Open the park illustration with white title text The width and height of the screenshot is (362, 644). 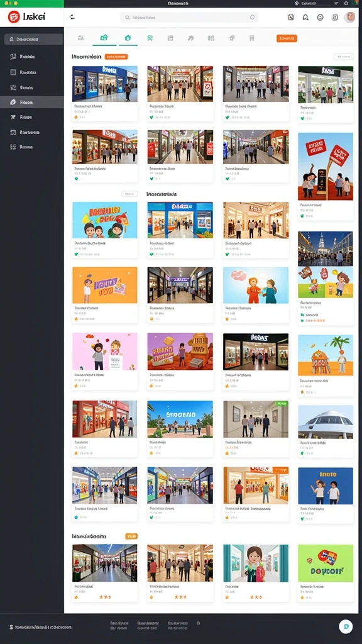(180, 419)
